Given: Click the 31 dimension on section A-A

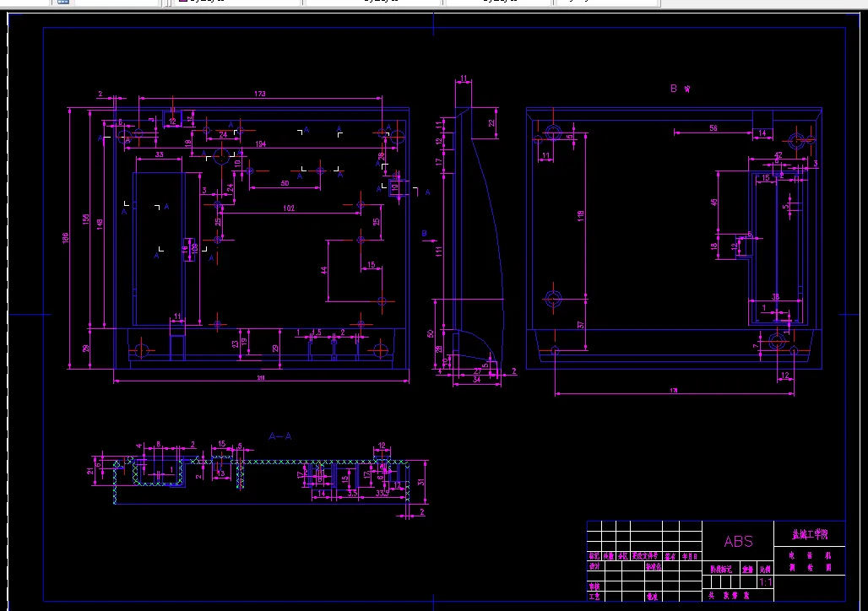Looking at the screenshot, I should pos(421,482).
